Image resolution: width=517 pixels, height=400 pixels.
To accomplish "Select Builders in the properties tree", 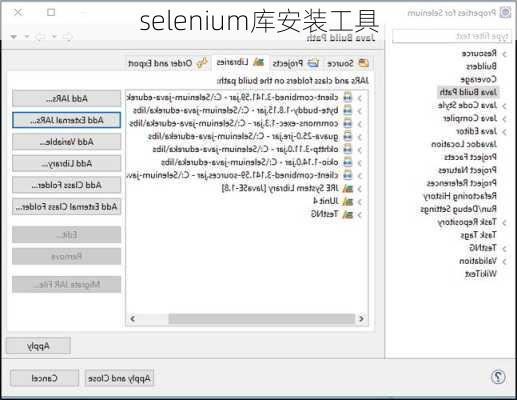I will (x=481, y=66).
